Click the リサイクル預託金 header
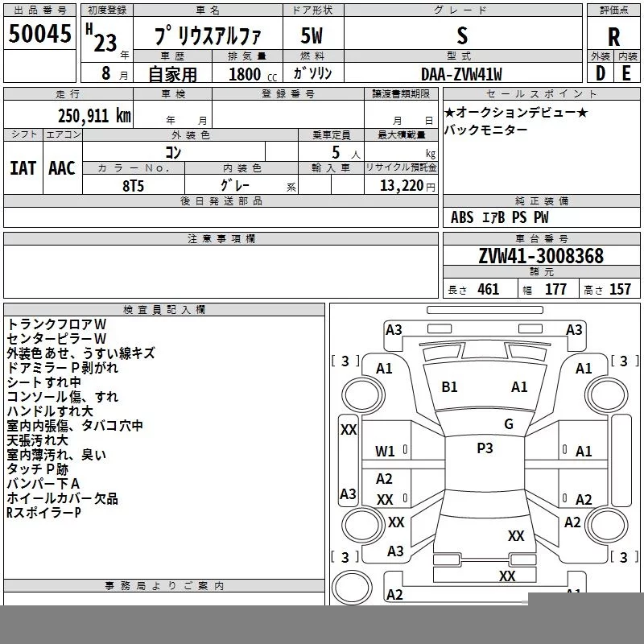Viewport: 644px width, 644px height. [x=401, y=167]
